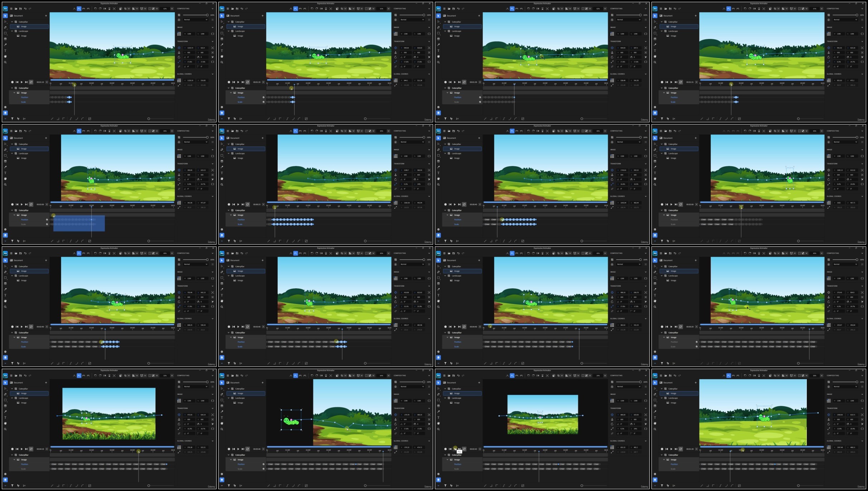The height and width of the screenshot is (491, 868).
Task: Toggle the highlighted motion path button, 00:01:20 frame
Action: (x=295, y=9)
